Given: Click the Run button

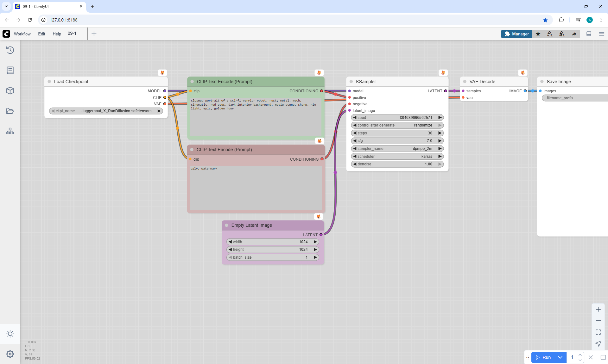Looking at the screenshot, I should [x=543, y=357].
